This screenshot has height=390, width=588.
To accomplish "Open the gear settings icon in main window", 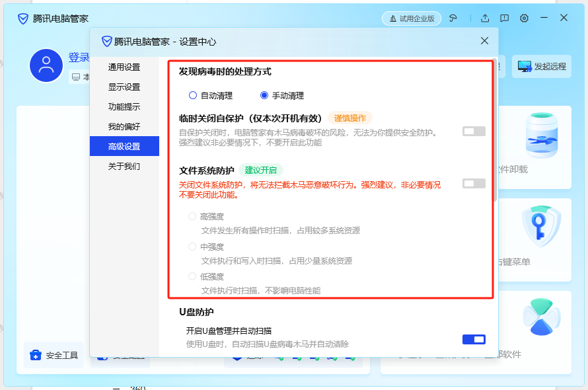I will click(525, 18).
